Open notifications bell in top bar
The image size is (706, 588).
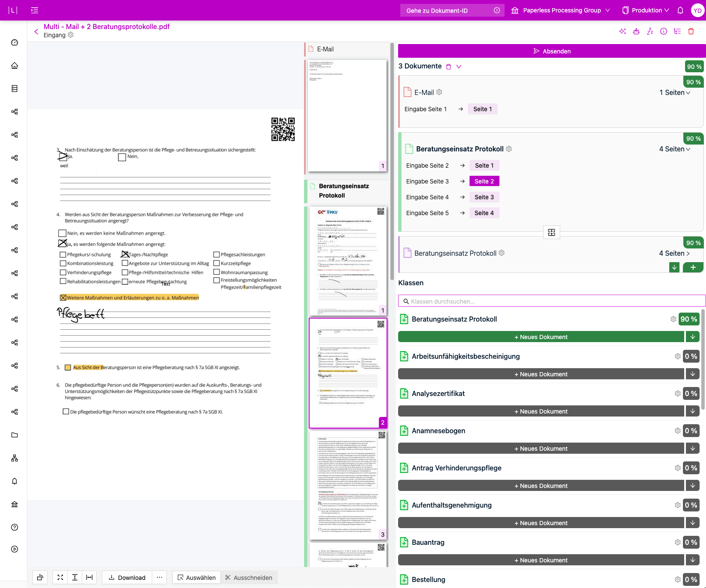point(680,10)
